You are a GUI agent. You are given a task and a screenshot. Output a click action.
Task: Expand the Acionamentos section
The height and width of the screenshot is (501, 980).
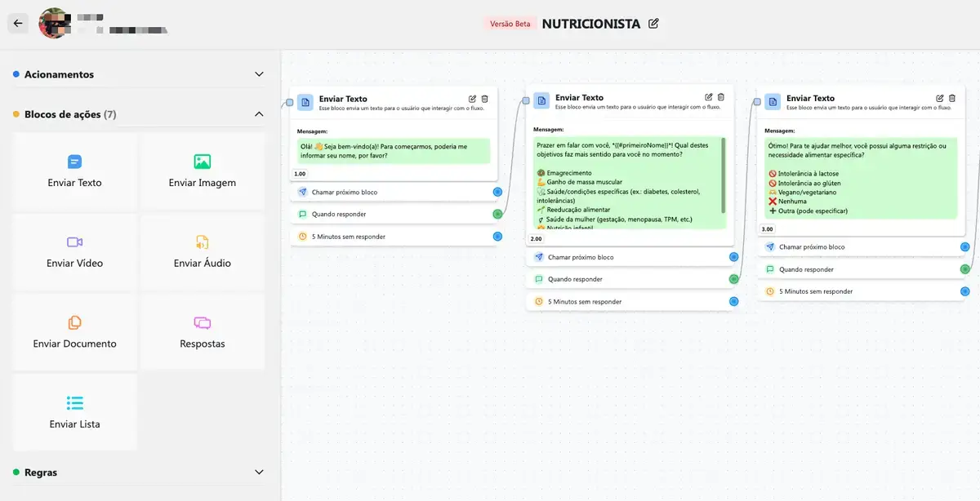[258, 73]
